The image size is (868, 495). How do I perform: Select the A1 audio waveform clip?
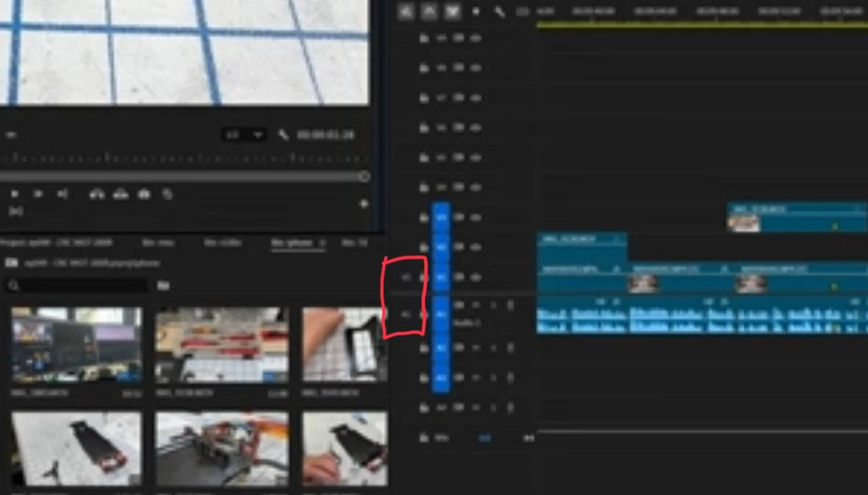pos(702,315)
